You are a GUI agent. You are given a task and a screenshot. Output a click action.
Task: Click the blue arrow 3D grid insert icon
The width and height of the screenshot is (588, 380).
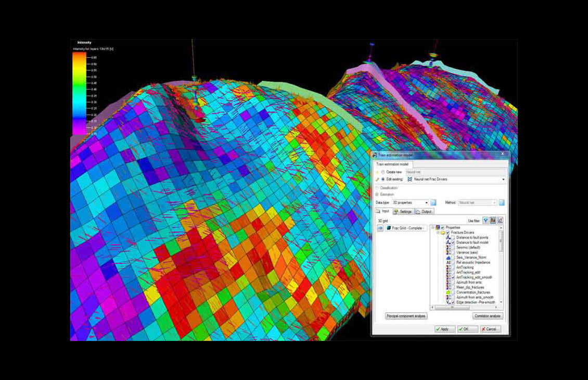380,228
